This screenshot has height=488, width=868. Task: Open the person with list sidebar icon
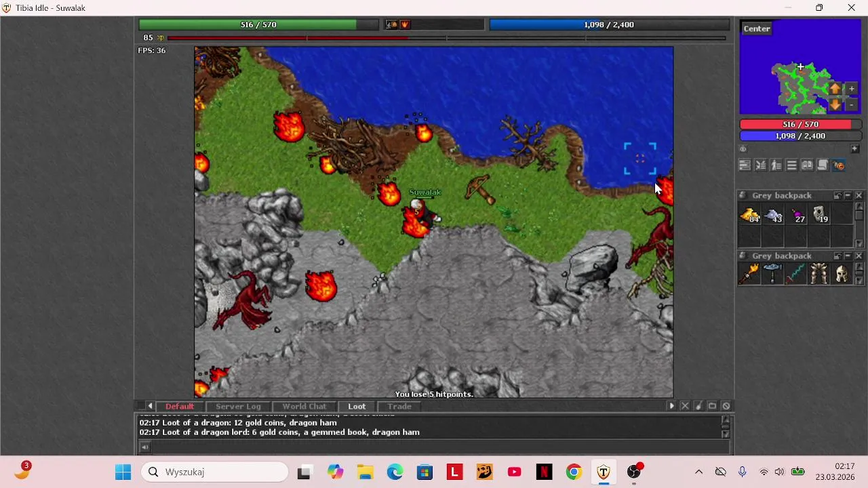tap(776, 165)
